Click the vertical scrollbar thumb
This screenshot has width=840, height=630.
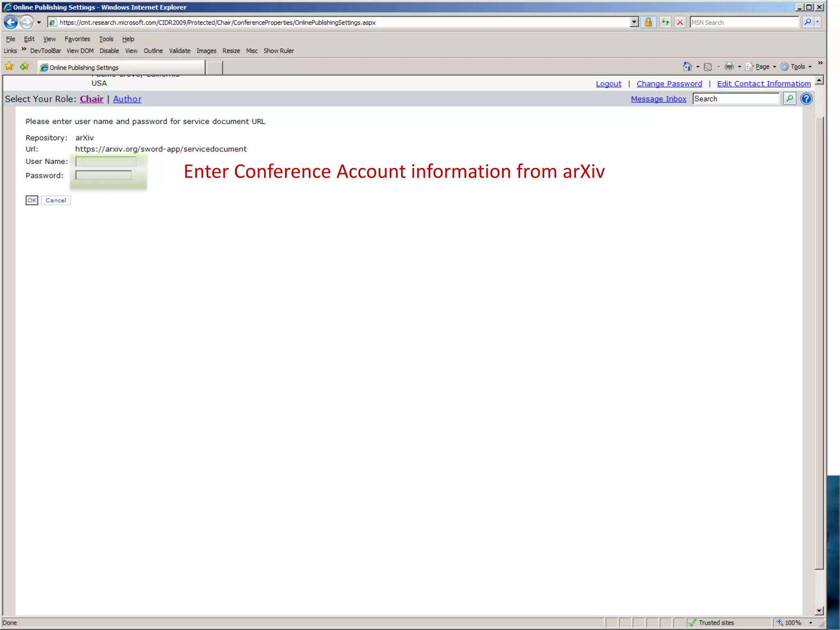[x=819, y=343]
